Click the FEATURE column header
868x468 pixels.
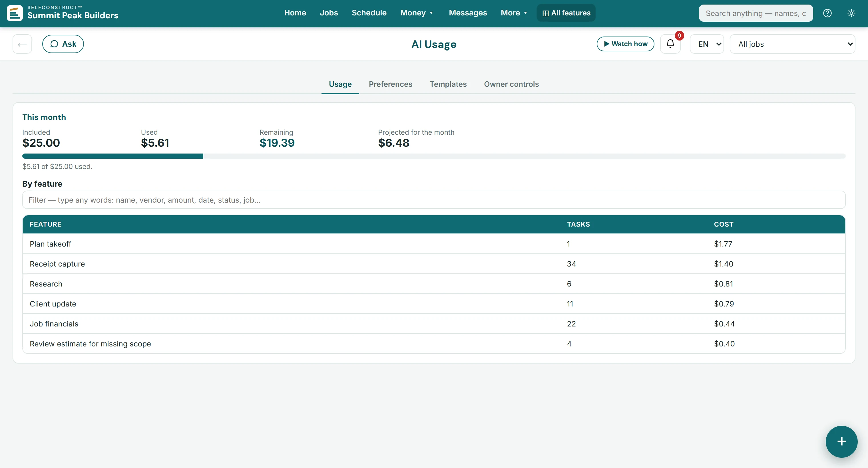[x=45, y=224]
